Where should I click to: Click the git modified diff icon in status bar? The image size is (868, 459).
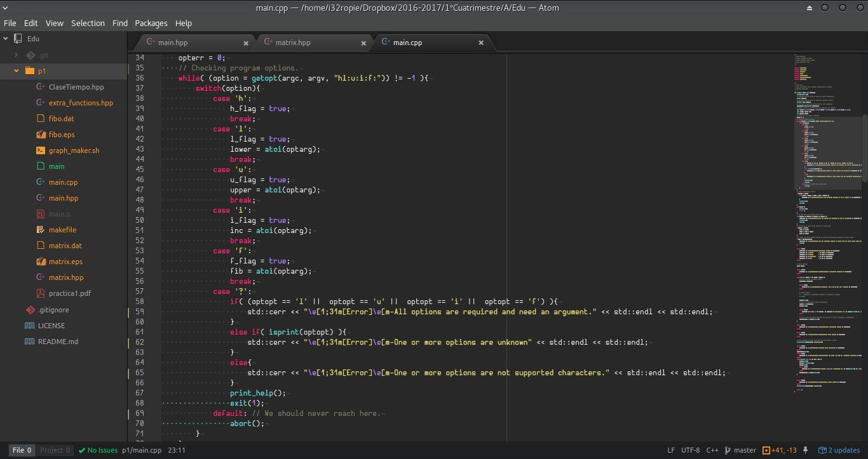tap(766, 450)
